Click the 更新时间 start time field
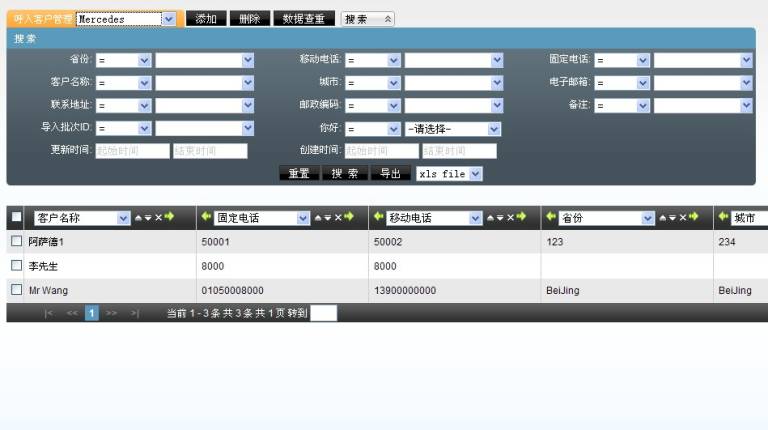Image resolution: width=768 pixels, height=430 pixels. pyautogui.click(x=132, y=151)
